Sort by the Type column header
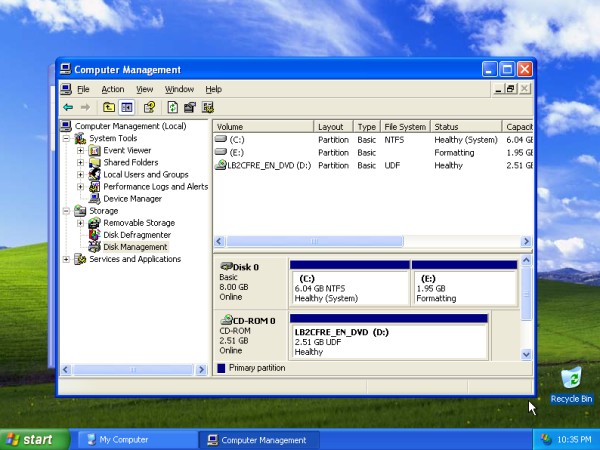Screen dimensions: 600x450 point(367,127)
